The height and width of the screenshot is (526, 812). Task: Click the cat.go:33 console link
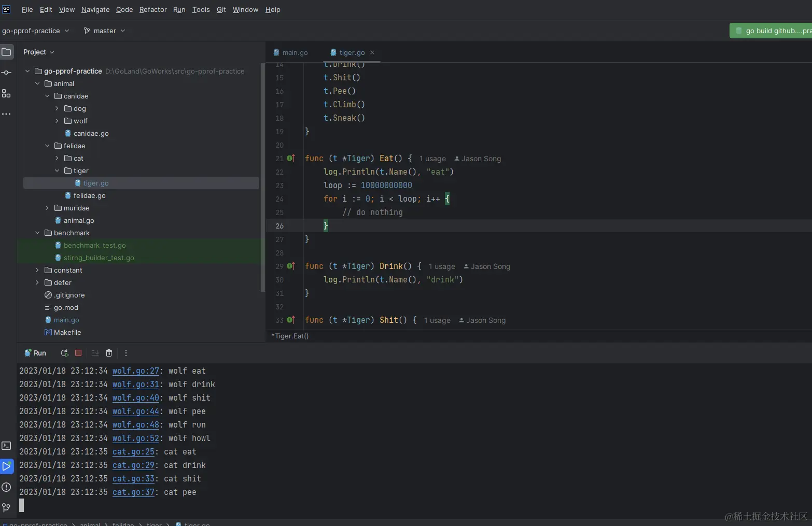(133, 479)
